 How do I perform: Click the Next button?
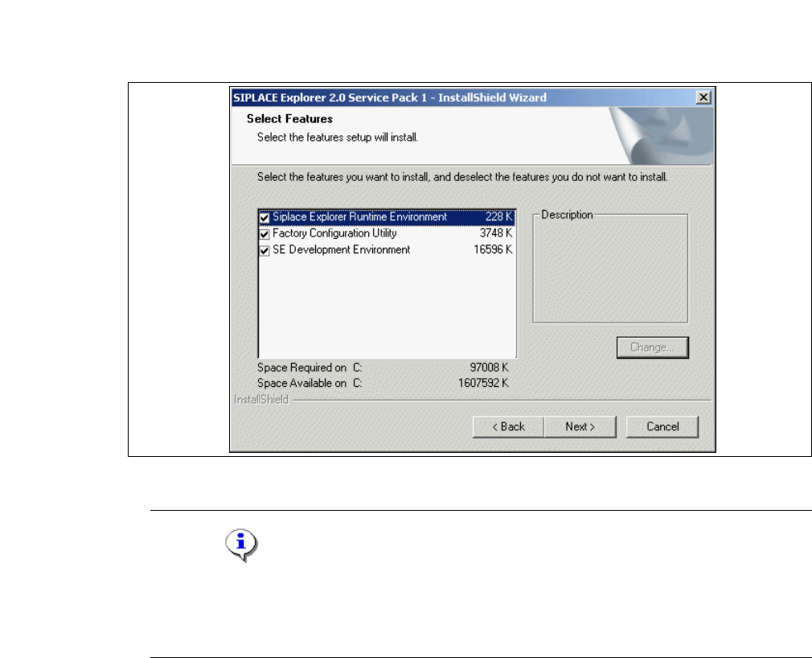(580, 427)
